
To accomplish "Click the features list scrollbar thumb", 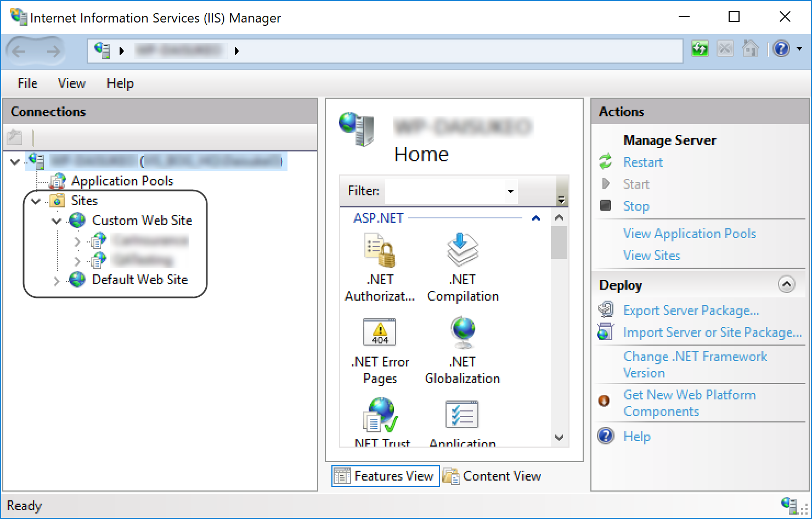I will coord(559,242).
